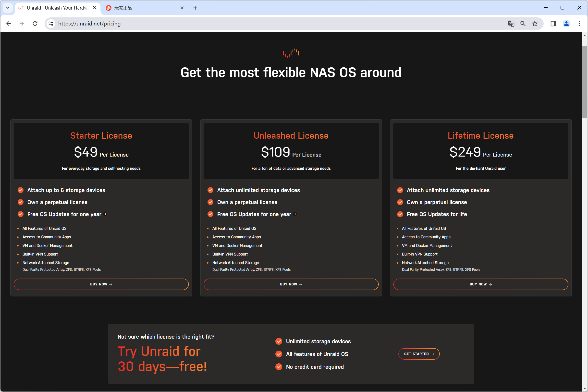Reload the Unraid pricing page
This screenshot has width=588, height=392.
(x=35, y=24)
